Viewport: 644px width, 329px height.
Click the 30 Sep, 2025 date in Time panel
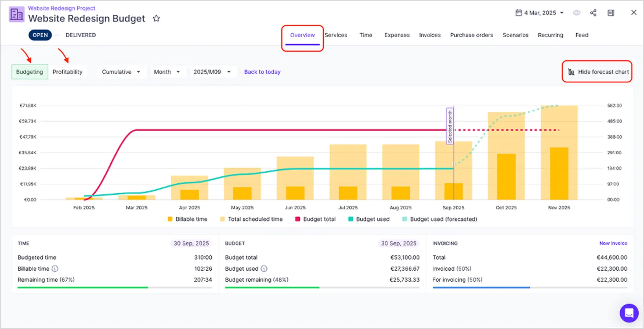click(x=191, y=243)
